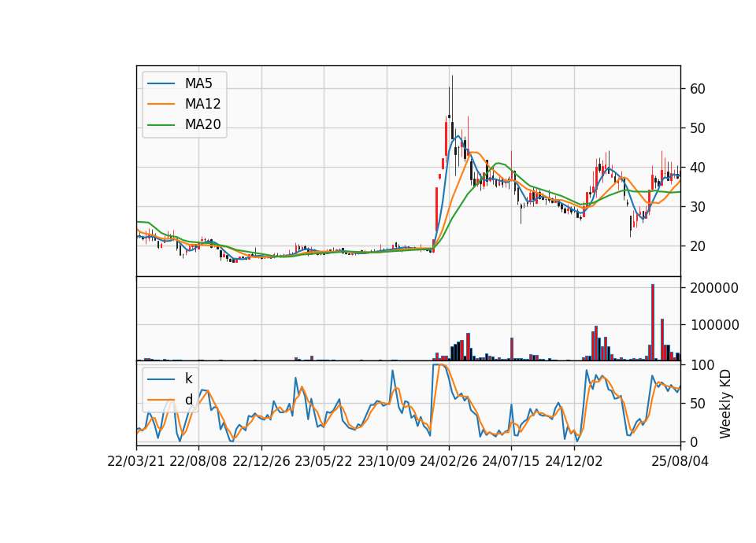The height and width of the screenshot is (543, 756).
Task: Click the price axis value 30
Action: [x=698, y=207]
